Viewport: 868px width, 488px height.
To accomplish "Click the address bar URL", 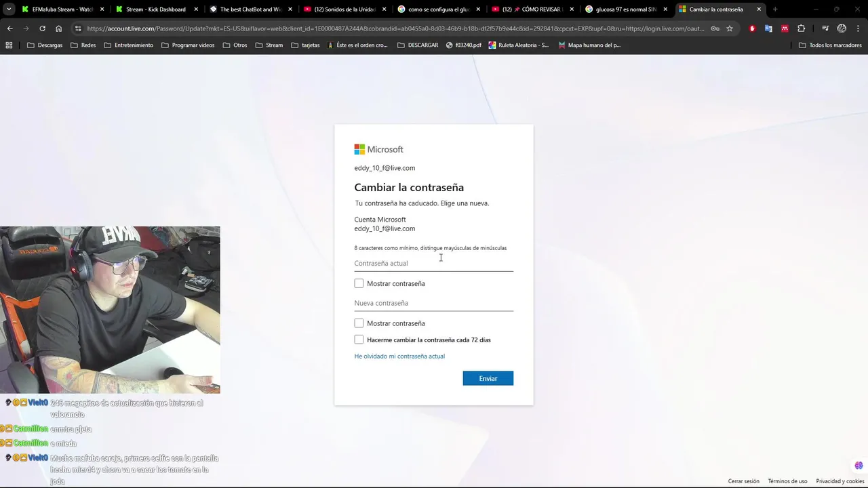I will 396,28.
